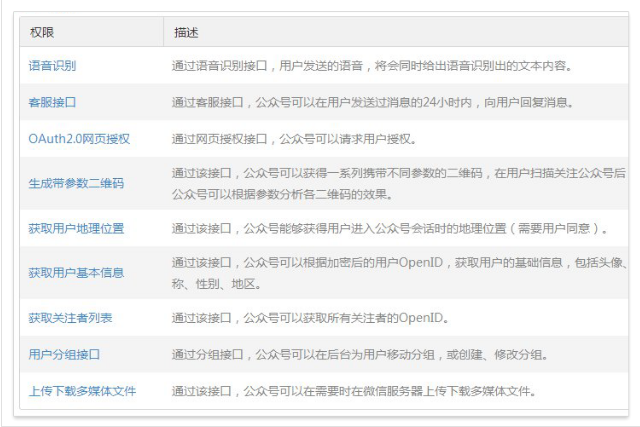This screenshot has height=427, width=640.
Task: Select description line about 加密后的用户OpenID
Action: click(400, 262)
